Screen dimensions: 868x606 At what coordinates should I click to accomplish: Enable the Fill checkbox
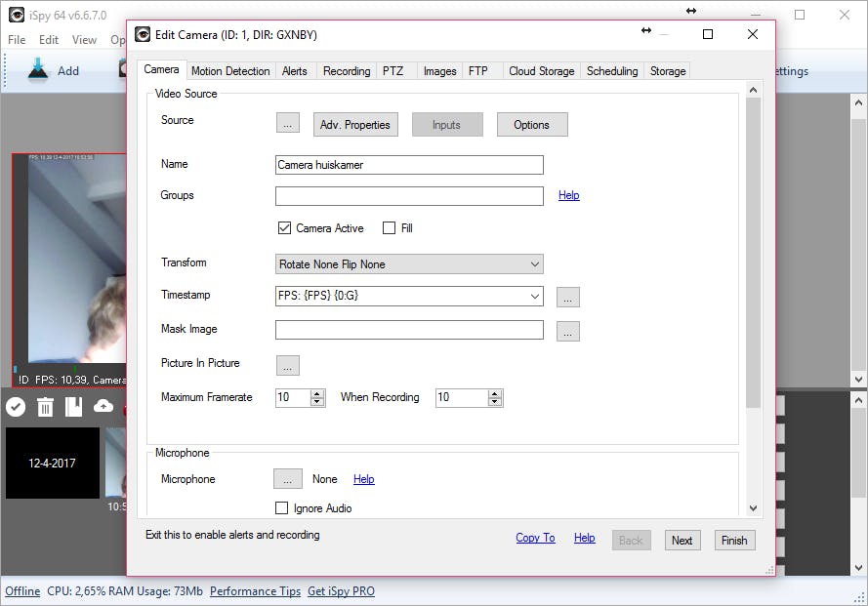pyautogui.click(x=390, y=228)
